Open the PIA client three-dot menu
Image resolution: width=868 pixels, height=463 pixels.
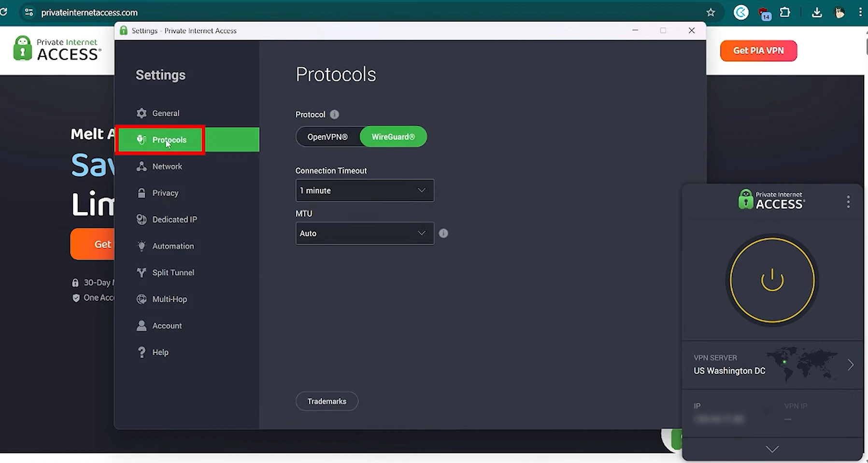point(848,202)
